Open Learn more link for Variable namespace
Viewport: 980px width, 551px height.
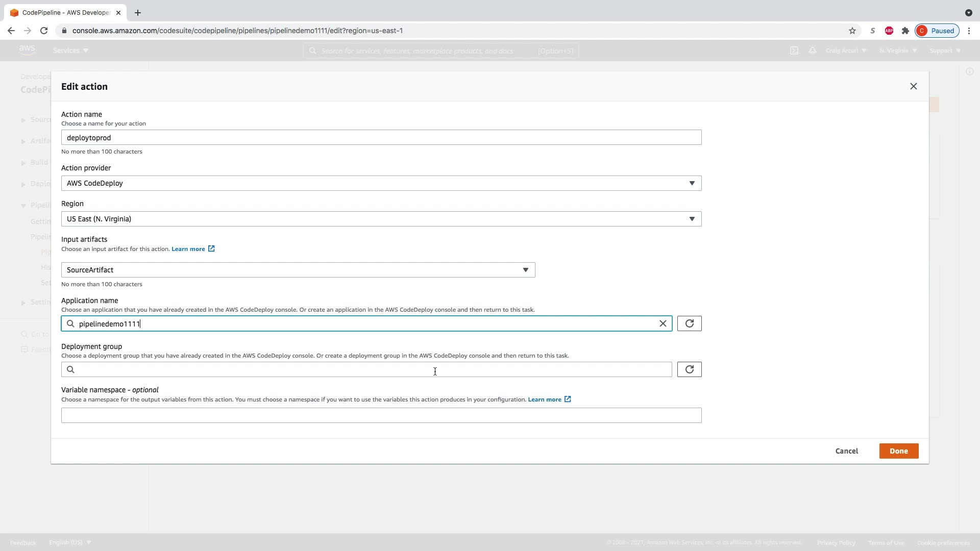pos(544,399)
